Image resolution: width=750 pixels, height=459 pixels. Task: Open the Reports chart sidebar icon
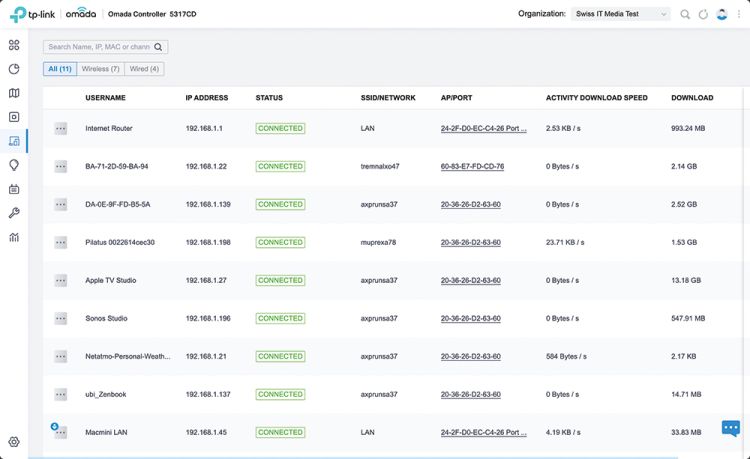pyautogui.click(x=14, y=237)
